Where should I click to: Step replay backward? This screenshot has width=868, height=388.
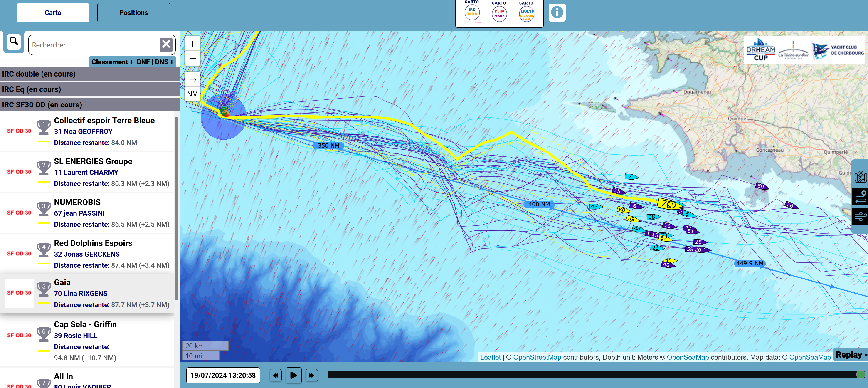(x=276, y=375)
